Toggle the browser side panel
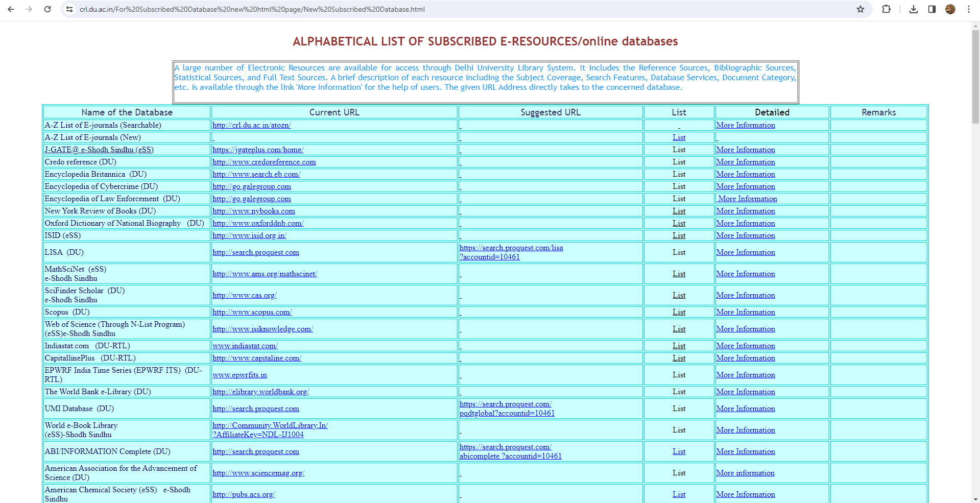Viewport: 980px width, 503px height. [x=932, y=9]
